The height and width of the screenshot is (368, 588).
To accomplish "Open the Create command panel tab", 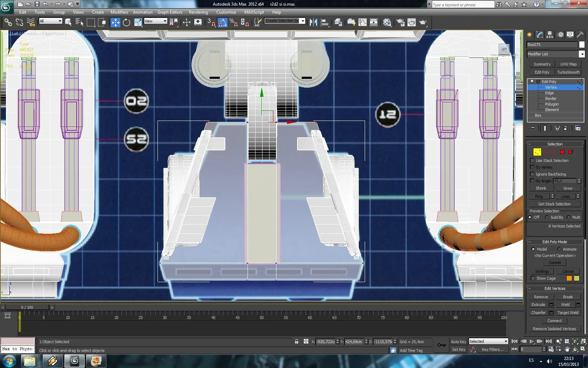I will (x=529, y=34).
